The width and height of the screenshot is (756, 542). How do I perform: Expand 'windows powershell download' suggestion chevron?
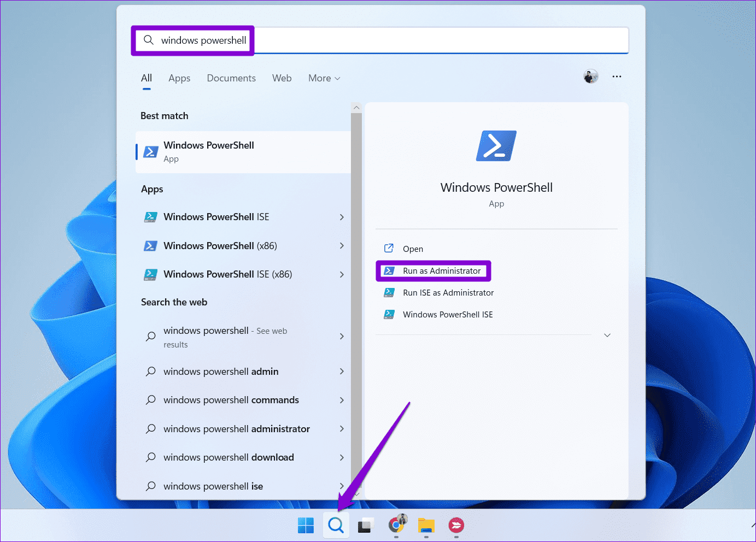pos(342,457)
